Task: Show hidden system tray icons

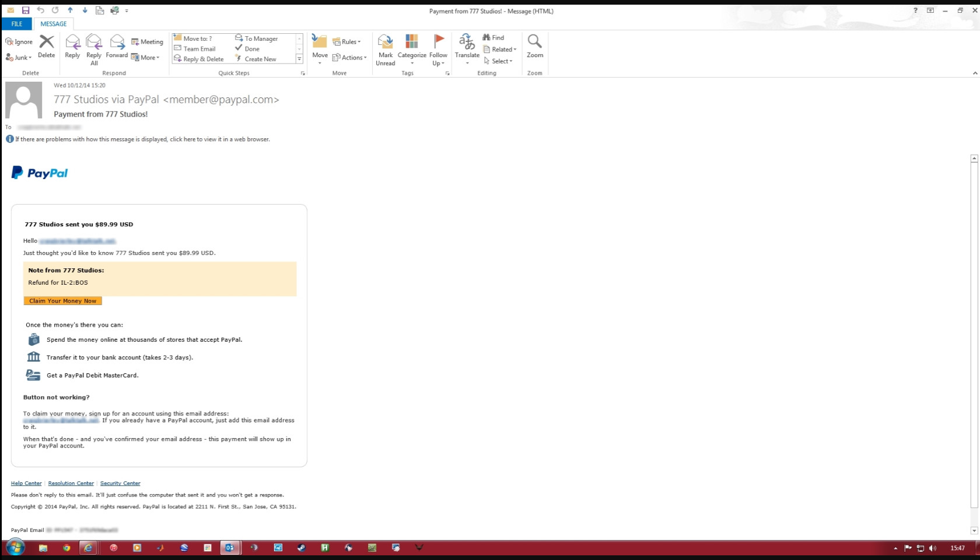Action: pyautogui.click(x=895, y=548)
